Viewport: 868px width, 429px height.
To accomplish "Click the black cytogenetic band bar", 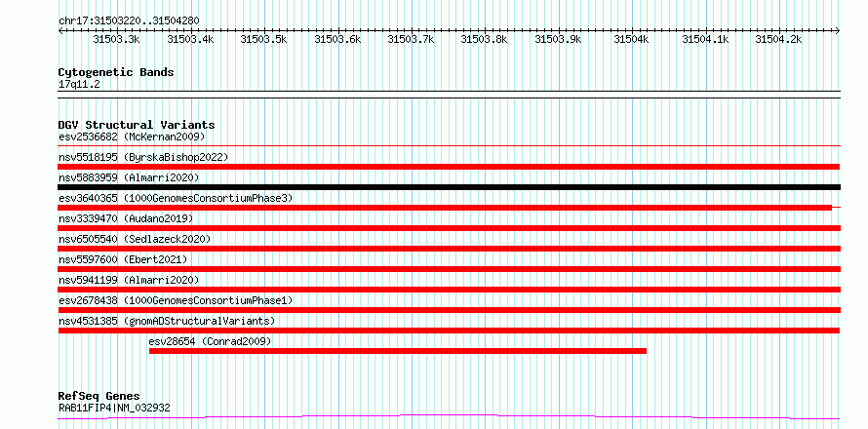I will pos(449,95).
